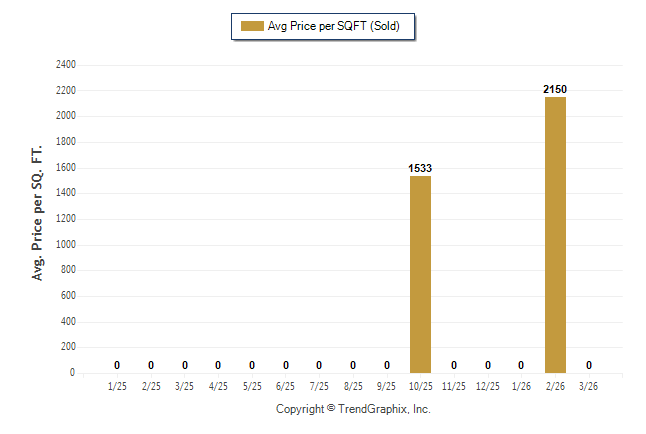Click the 12/25 x-axis label

pyautogui.click(x=488, y=386)
